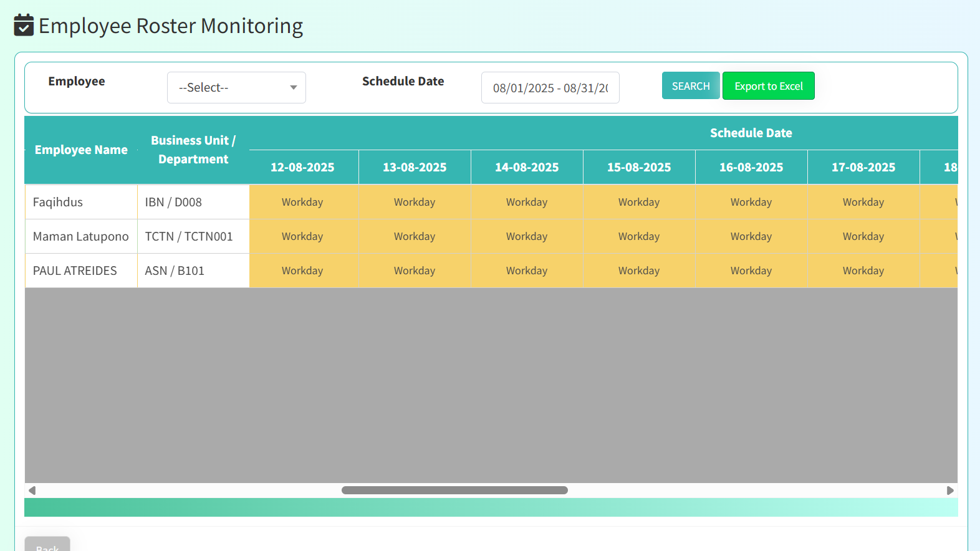
Task: Select the Faqihdus employee row name
Action: pos(58,203)
